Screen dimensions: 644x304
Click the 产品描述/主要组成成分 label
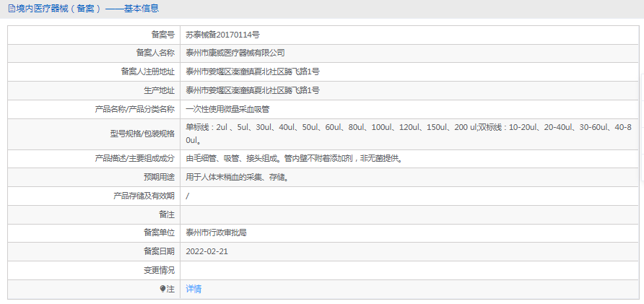coord(135,159)
